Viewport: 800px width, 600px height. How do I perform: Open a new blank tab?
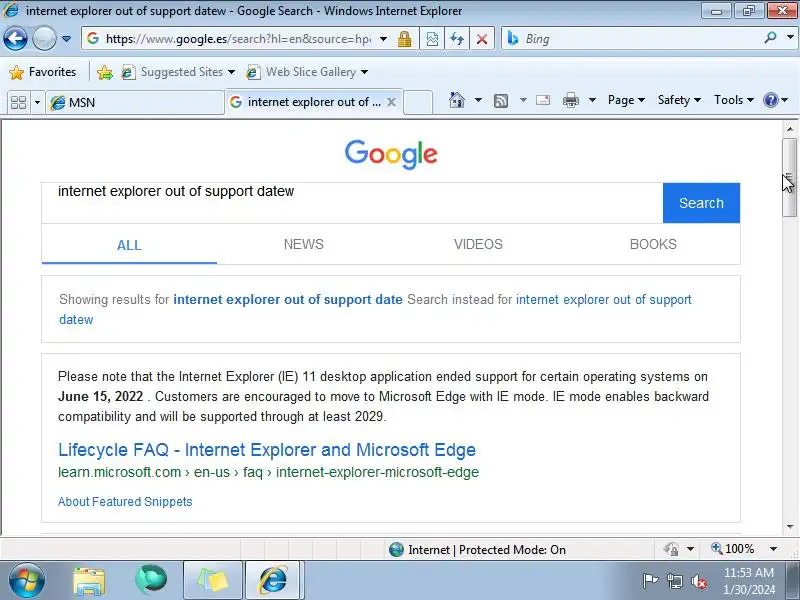(x=418, y=102)
